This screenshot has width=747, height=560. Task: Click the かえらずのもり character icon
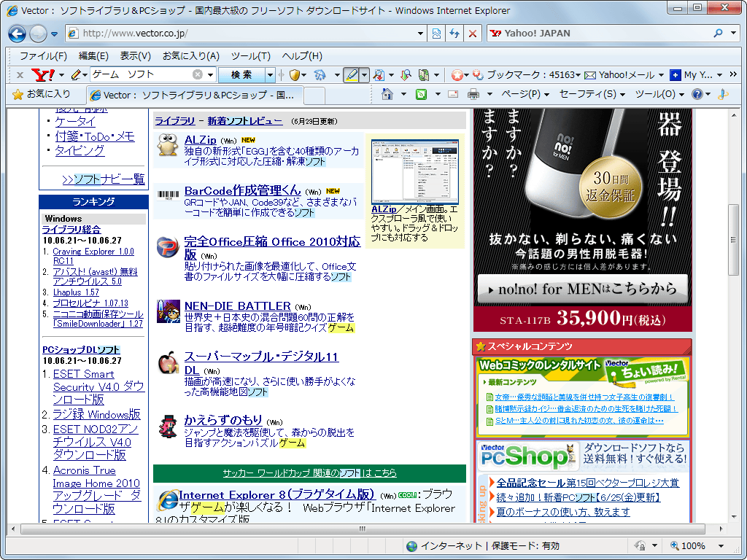click(x=169, y=426)
